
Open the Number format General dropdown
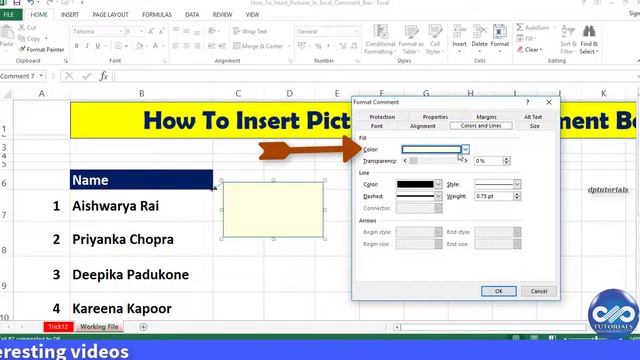tap(356, 31)
